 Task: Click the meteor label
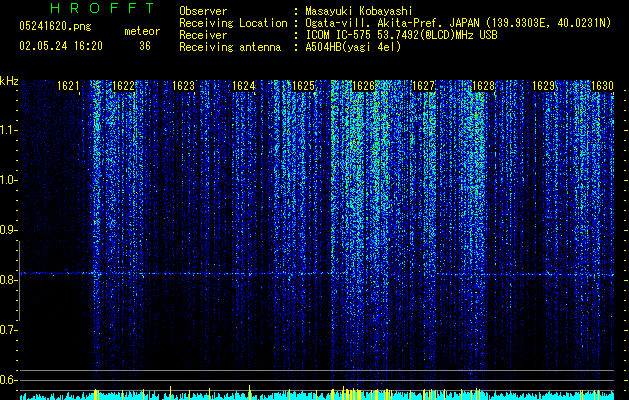click(x=142, y=31)
